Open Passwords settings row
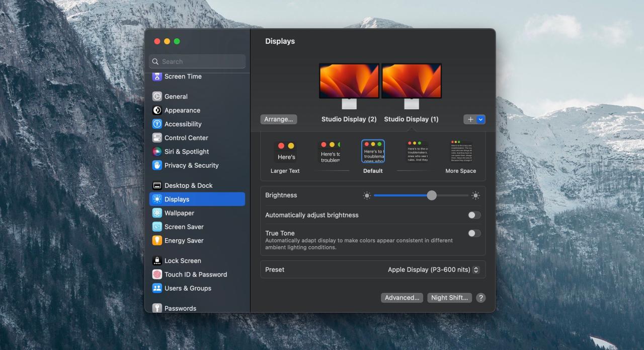 [x=197, y=308]
